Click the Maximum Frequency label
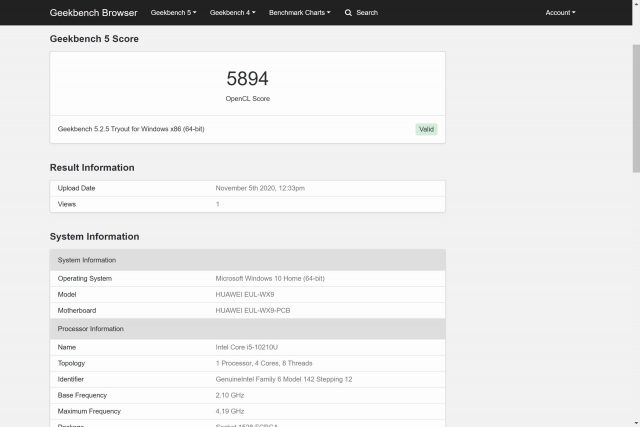This screenshot has height=427, width=640. [89, 411]
